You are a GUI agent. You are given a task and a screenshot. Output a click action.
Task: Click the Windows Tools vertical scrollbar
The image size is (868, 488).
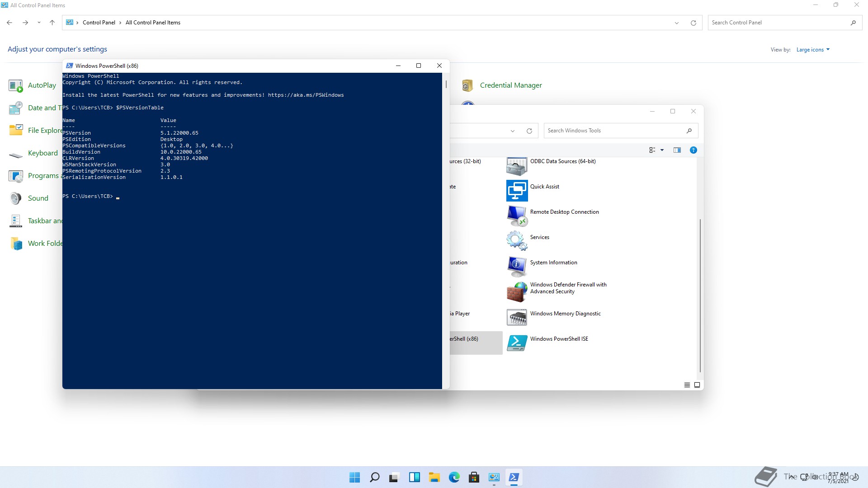700,296
